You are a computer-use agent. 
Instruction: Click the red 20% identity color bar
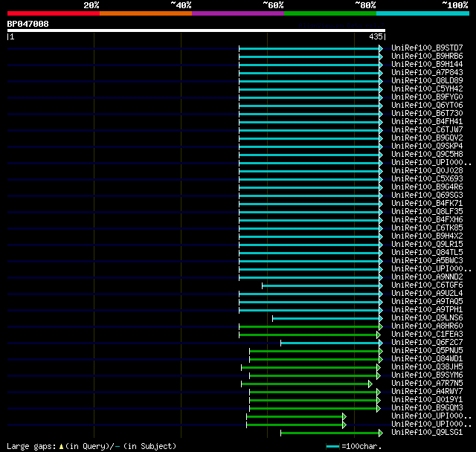coord(54,13)
